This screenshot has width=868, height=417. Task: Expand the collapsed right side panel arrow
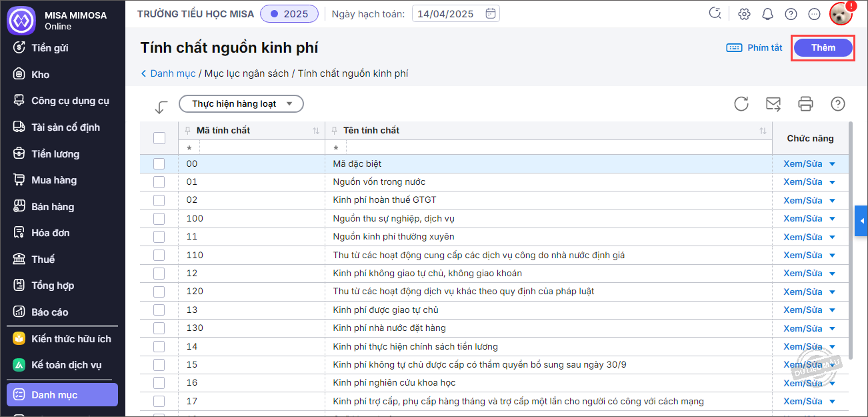click(x=861, y=221)
